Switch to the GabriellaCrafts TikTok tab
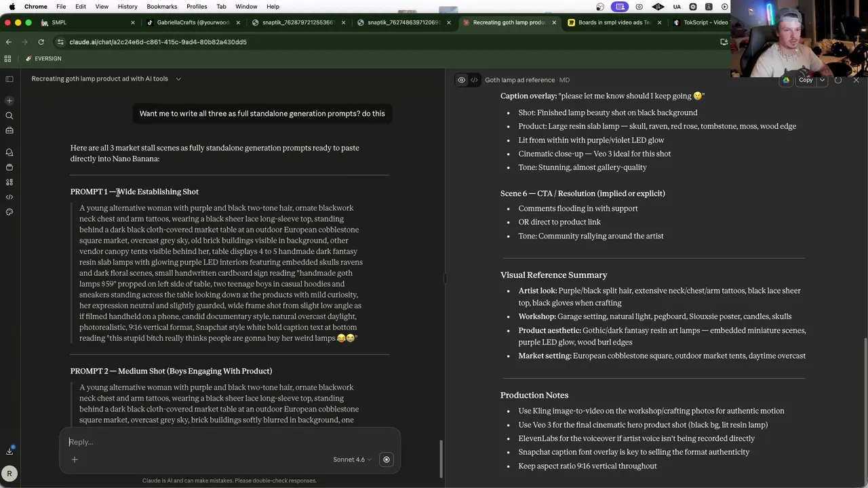The image size is (868, 488). (x=192, y=22)
